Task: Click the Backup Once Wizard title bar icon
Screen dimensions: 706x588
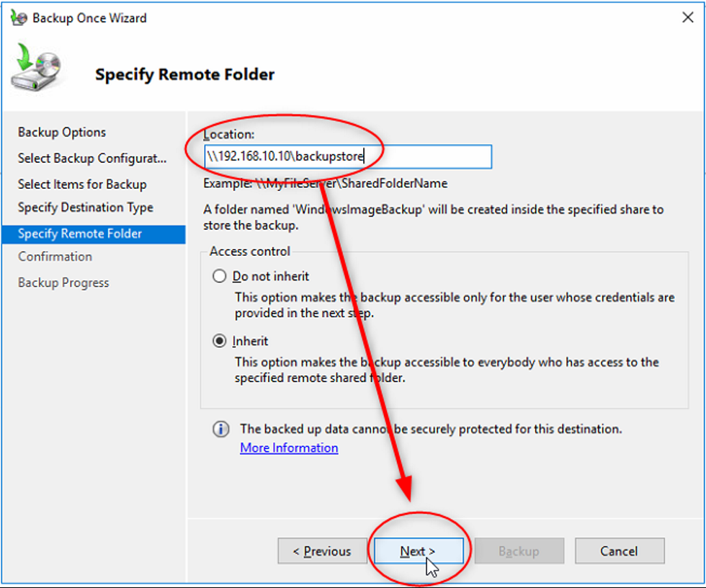Action: click(19, 17)
